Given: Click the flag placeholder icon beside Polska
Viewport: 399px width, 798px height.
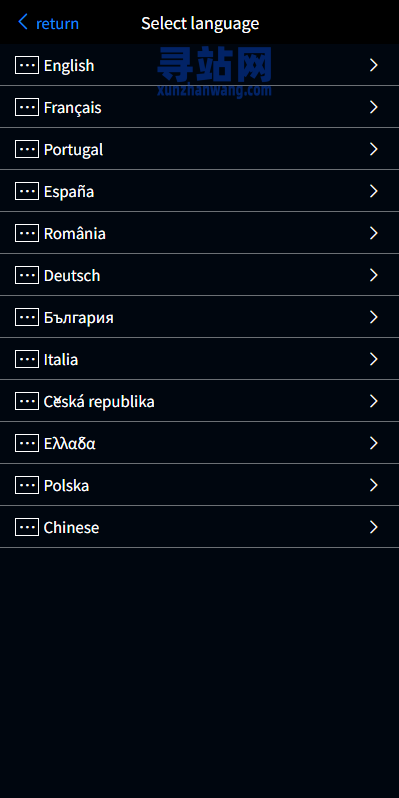Looking at the screenshot, I should [x=27, y=486].
